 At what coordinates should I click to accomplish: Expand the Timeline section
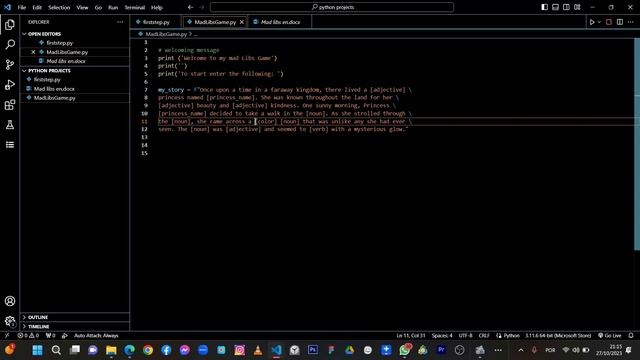[75, 327]
